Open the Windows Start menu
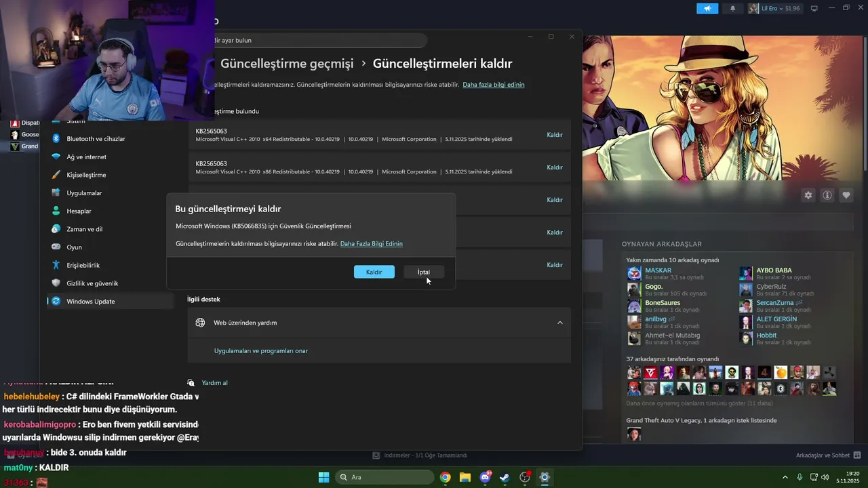868x488 pixels. point(323,477)
